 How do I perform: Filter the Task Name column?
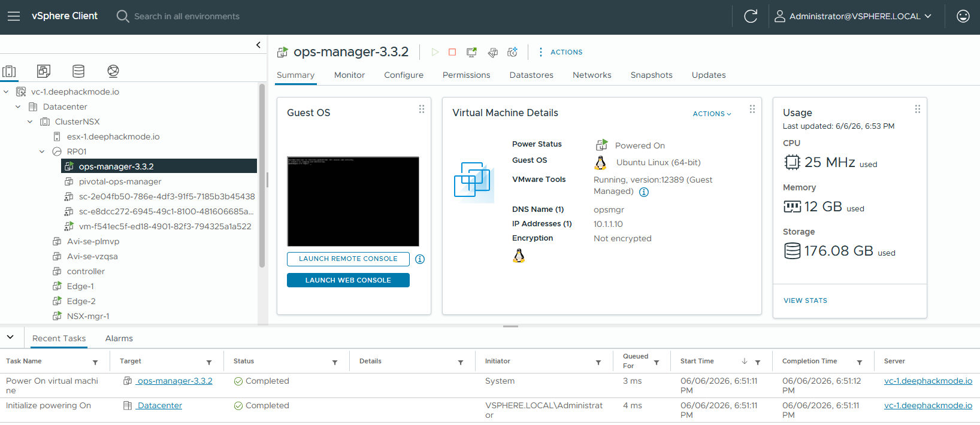click(x=95, y=362)
